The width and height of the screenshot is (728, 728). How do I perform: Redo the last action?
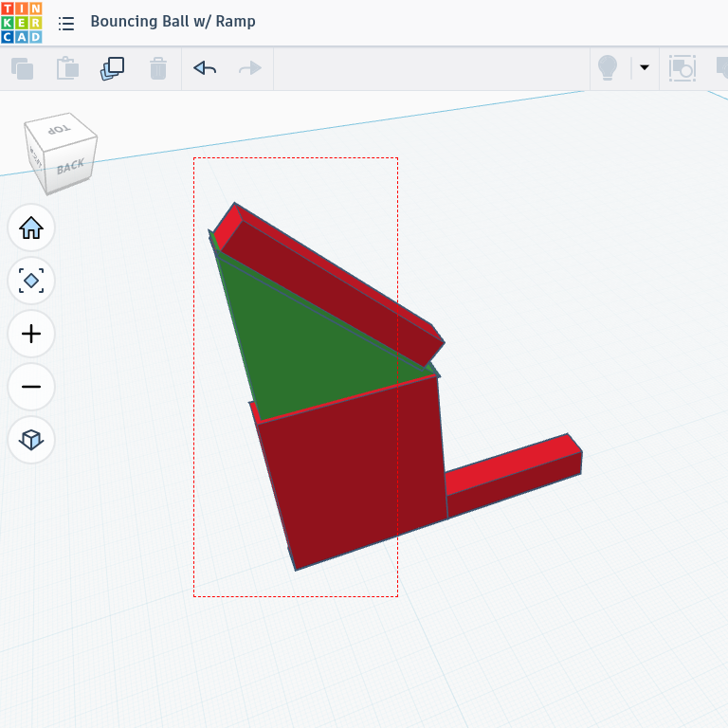250,68
